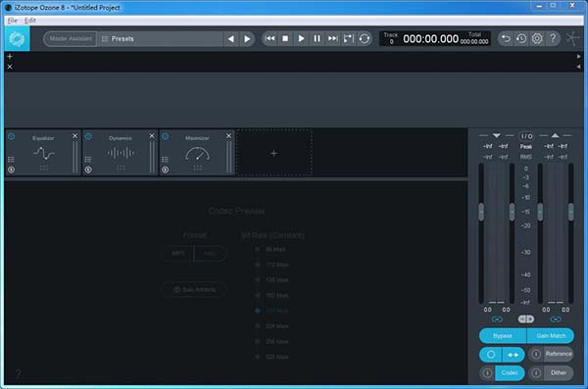Toggle the Dither power button
Image resolution: width=588 pixels, height=389 pixels.
[536, 373]
